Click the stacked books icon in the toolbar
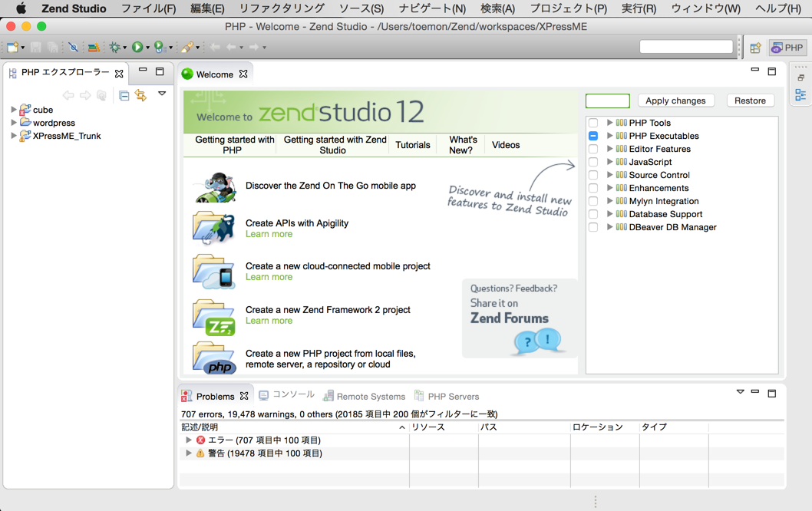812x511 pixels. click(x=94, y=48)
